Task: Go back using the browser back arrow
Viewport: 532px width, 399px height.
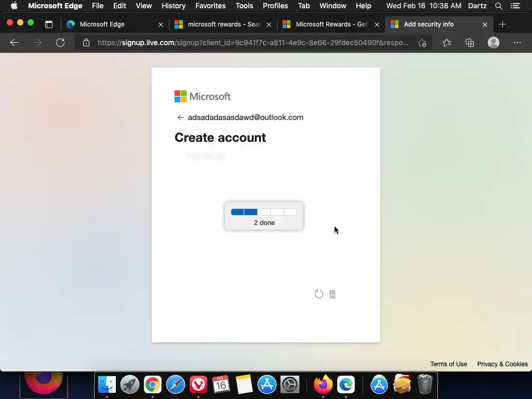Action: (14, 43)
